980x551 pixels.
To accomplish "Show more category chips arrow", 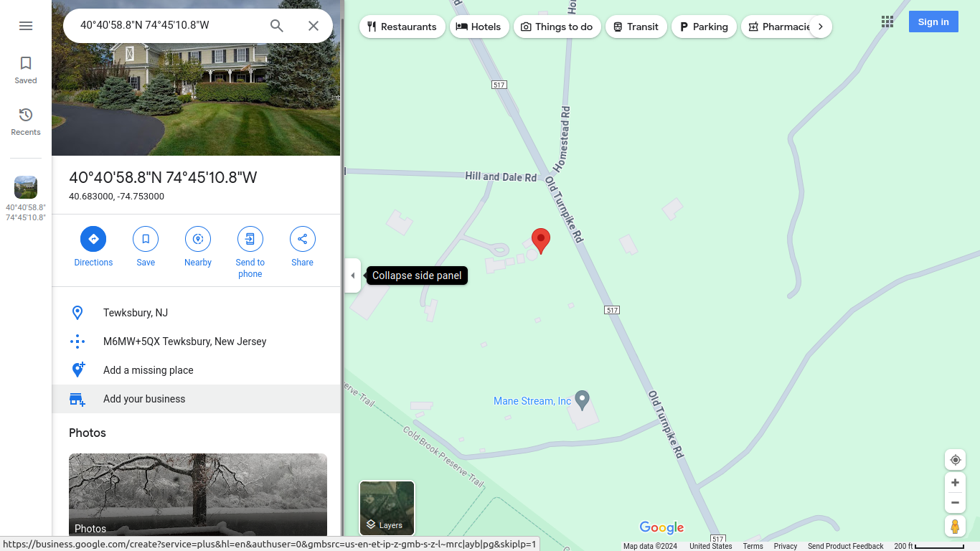I will (821, 27).
